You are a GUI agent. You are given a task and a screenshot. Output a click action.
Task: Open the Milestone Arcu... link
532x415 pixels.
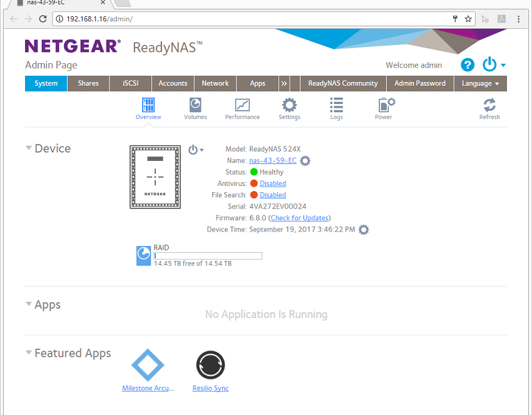click(x=148, y=388)
